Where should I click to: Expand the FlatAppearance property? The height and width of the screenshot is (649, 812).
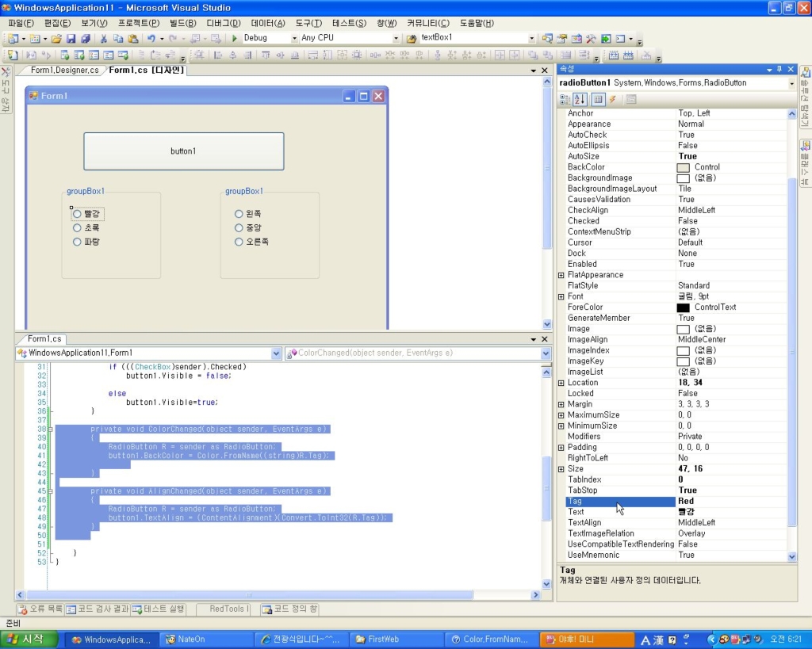click(x=561, y=275)
